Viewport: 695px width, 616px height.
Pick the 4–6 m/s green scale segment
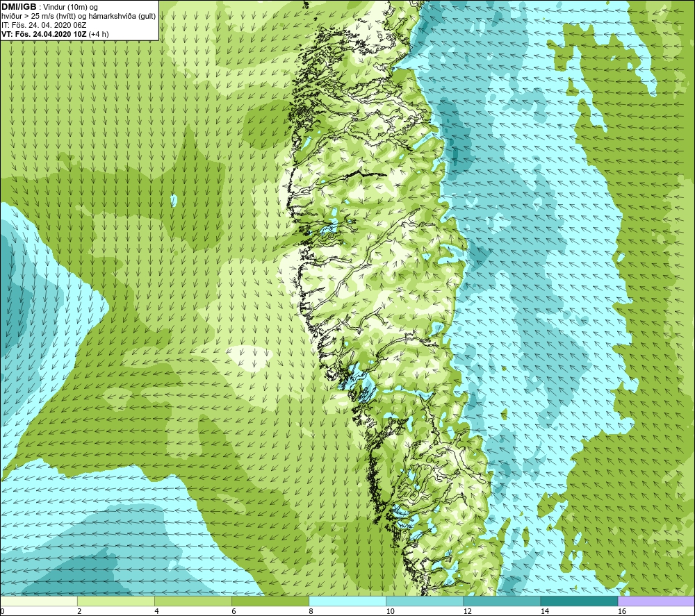[193, 601]
